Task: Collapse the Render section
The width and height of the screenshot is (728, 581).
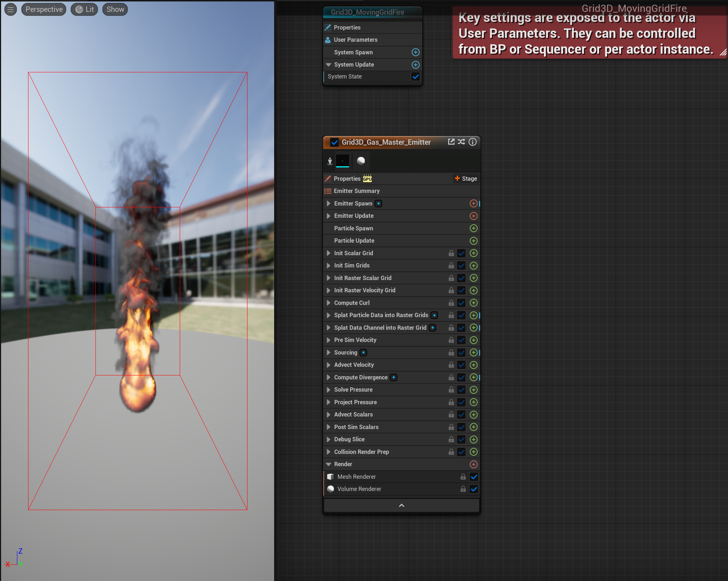Action: tap(329, 464)
